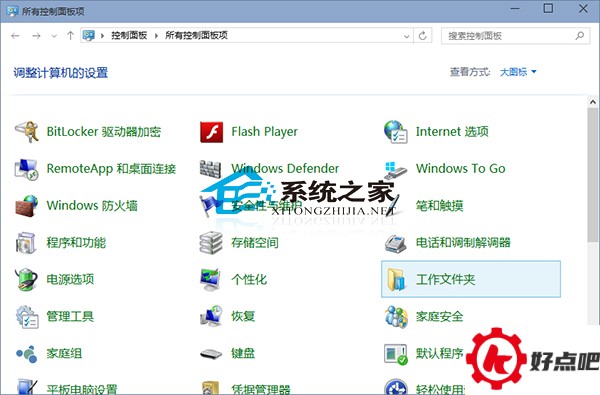Open the 查看方式 大图标 dropdown
The width and height of the screenshot is (600, 395).
518,72
